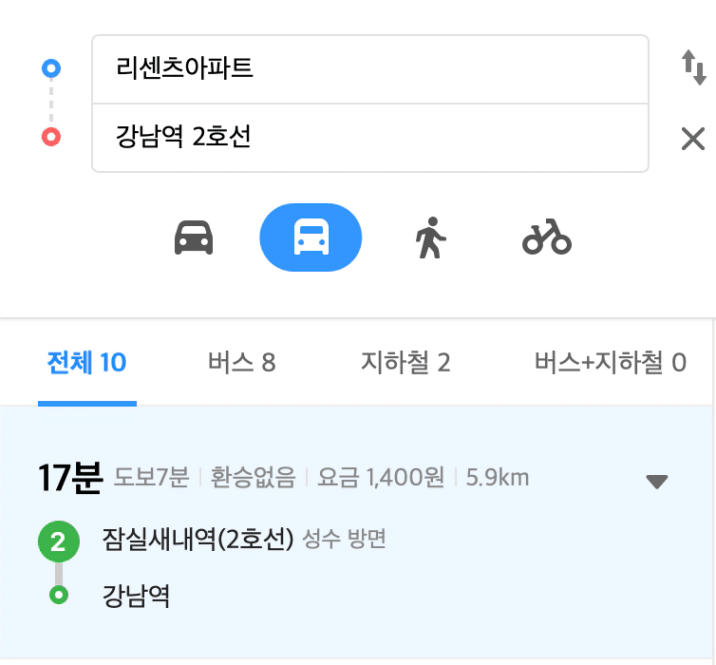
Task: Open the 전체 10 tab
Action: [x=87, y=363]
